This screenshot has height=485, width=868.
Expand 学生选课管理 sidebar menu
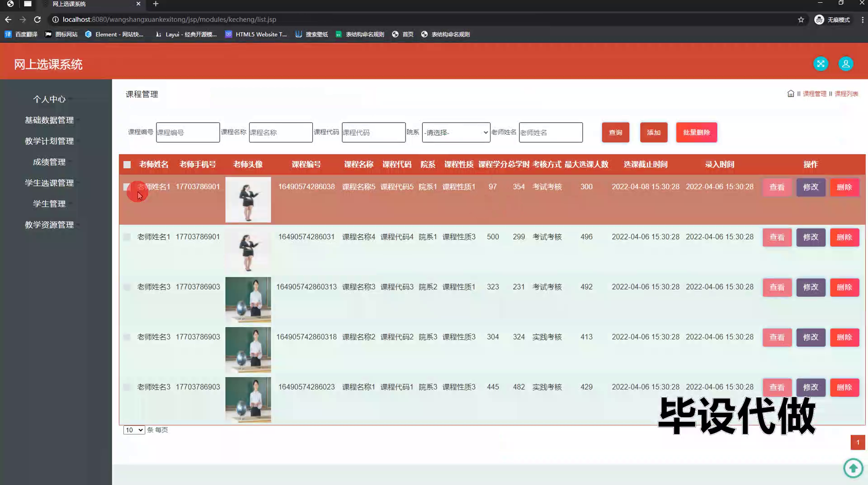point(49,183)
